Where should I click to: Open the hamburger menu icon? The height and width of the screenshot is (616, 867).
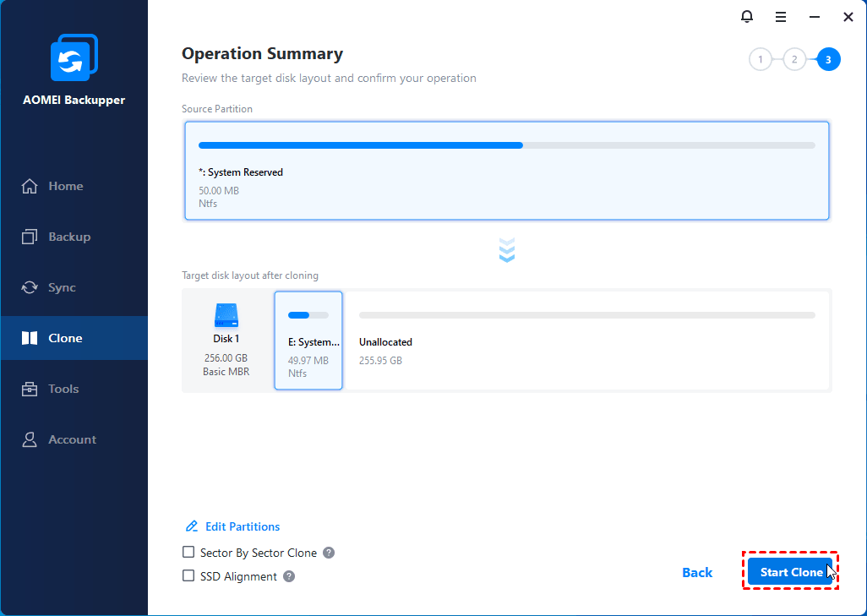pyautogui.click(x=781, y=17)
